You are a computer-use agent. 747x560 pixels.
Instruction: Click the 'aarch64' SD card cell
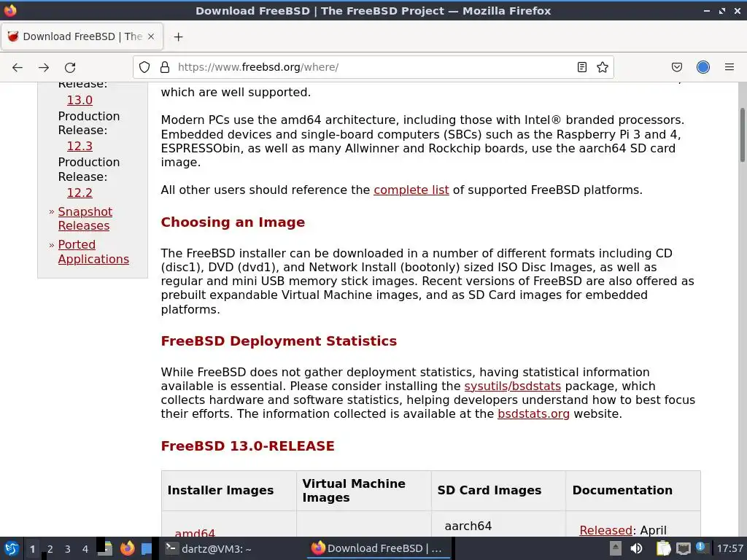click(468, 526)
